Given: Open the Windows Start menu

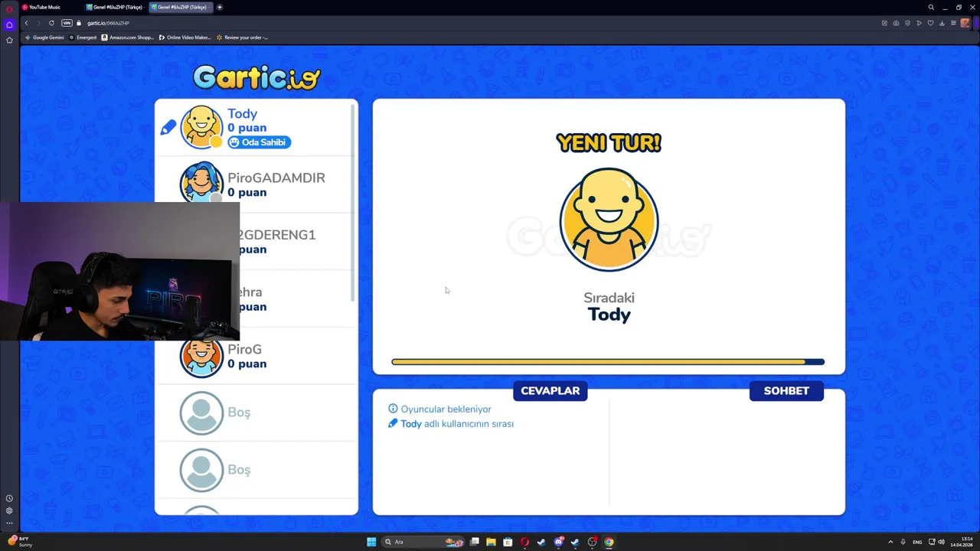Looking at the screenshot, I should (x=371, y=542).
